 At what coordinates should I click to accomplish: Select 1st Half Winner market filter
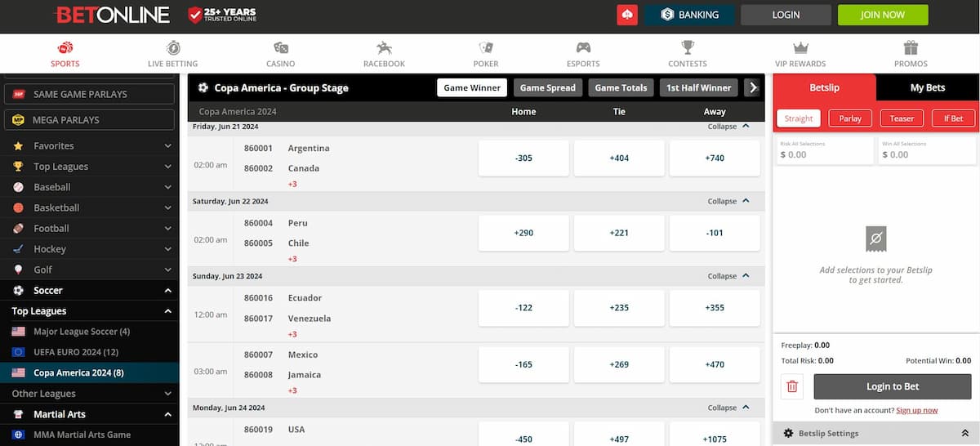699,87
